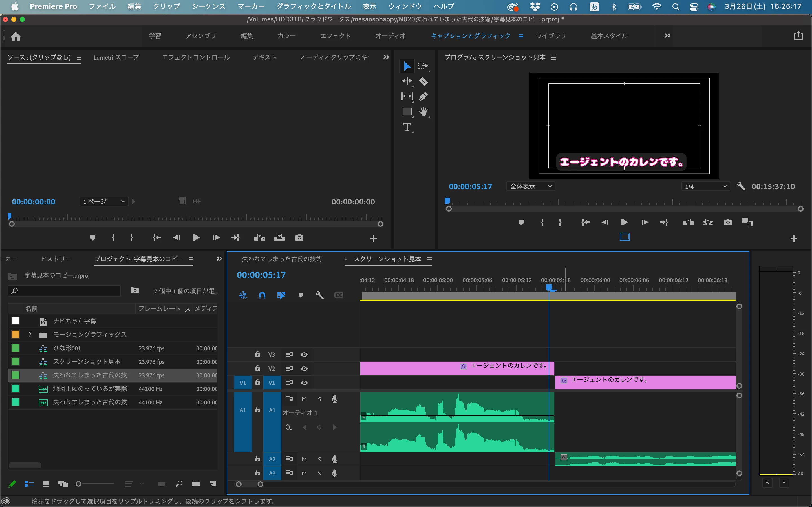The width and height of the screenshot is (812, 507).
Task: Toggle V2 track output eye icon
Action: click(x=304, y=368)
